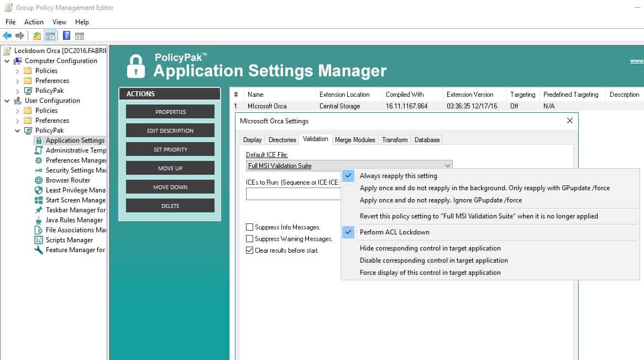Click the action pane toolbar icon

79,36
